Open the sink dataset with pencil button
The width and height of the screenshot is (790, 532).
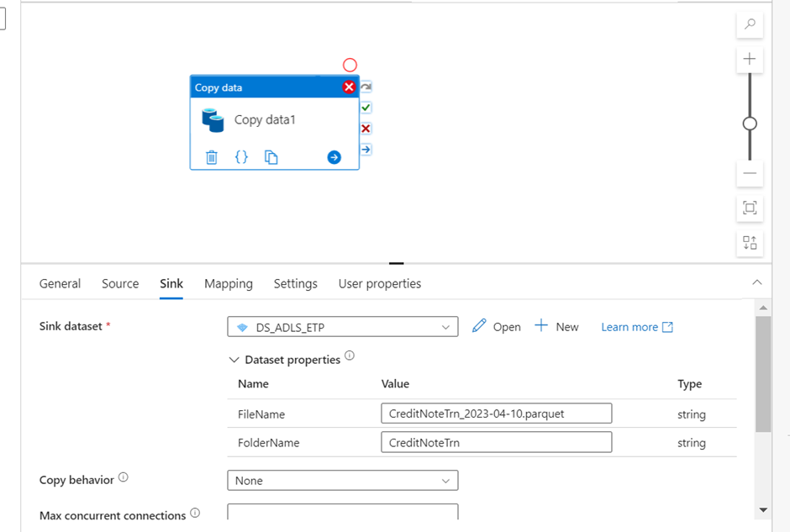(496, 326)
